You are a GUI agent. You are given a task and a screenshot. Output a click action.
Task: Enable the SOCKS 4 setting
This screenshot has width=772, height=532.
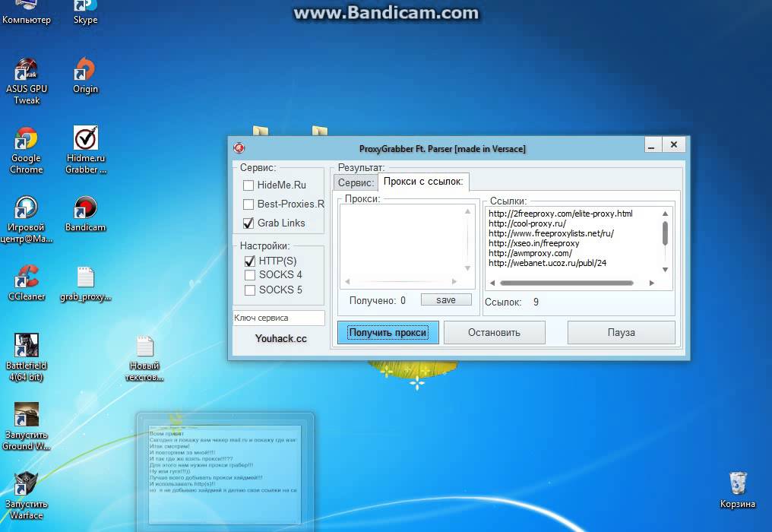tap(250, 275)
